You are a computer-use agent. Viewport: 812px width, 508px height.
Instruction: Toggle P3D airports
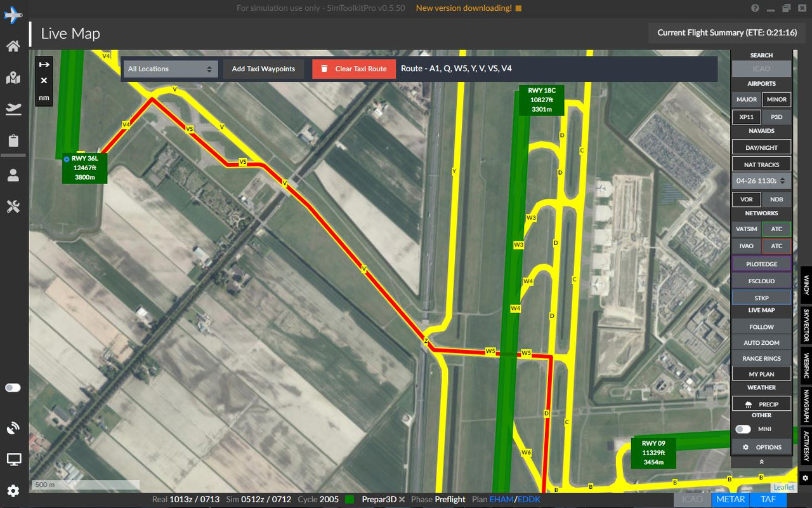point(776,117)
